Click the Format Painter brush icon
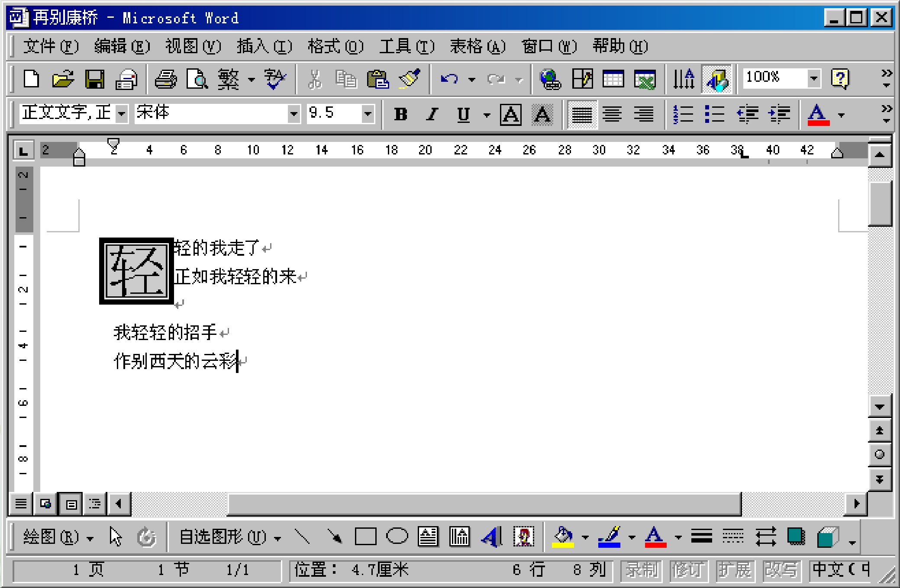The height and width of the screenshot is (588, 900). click(x=410, y=79)
